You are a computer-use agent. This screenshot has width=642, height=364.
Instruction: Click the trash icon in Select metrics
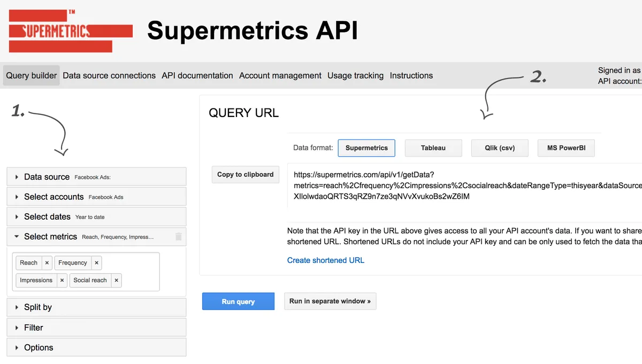[179, 237]
